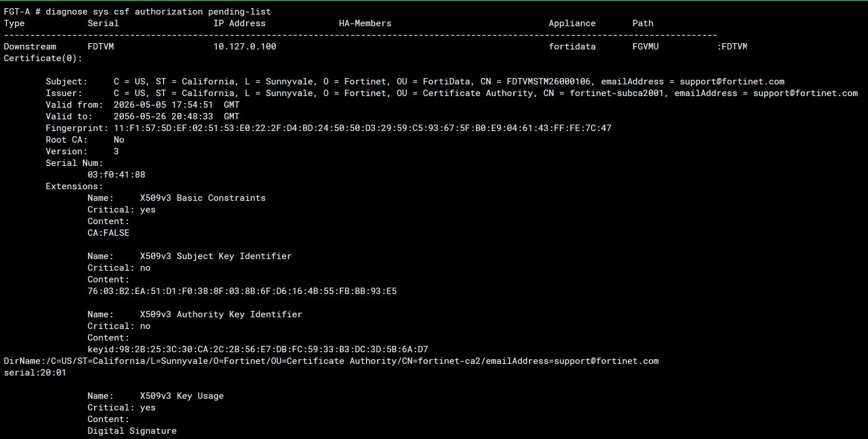Click the IP address 10.127.0.100
This screenshot has height=439, width=868.
point(245,47)
